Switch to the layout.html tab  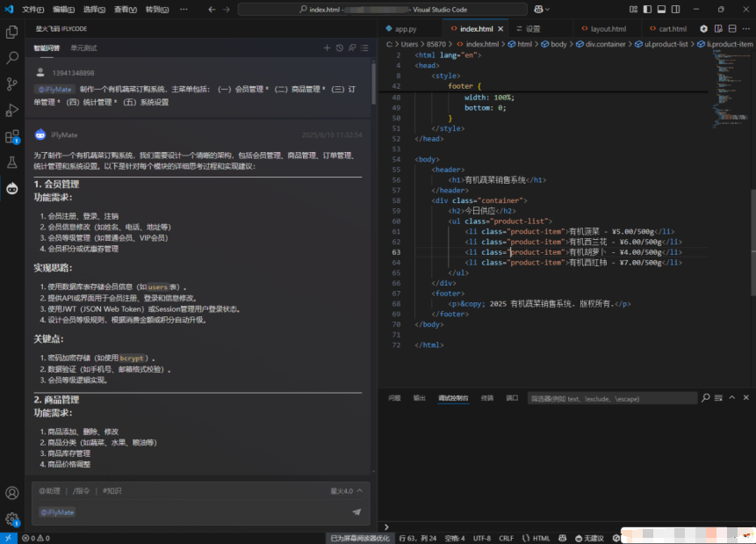point(608,29)
